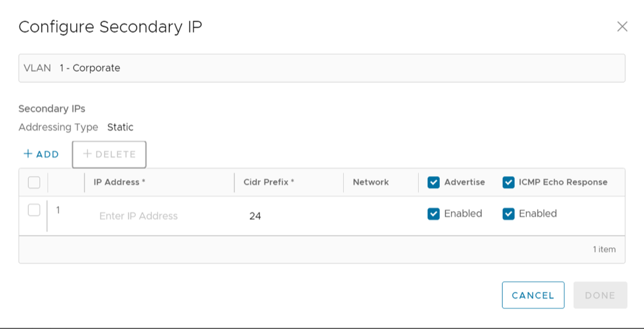The height and width of the screenshot is (329, 644).
Task: Click the empty Network cell in row 1
Action: 380,215
